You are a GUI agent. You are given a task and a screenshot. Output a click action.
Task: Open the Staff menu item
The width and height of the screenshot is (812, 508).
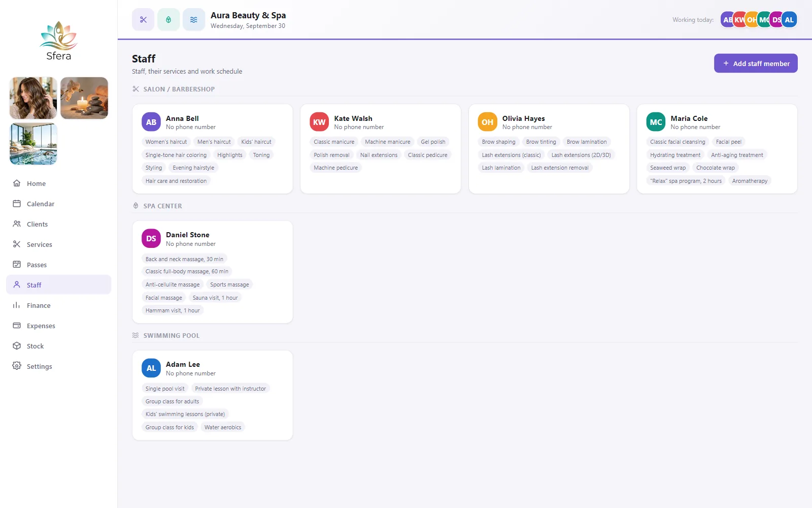click(58, 285)
